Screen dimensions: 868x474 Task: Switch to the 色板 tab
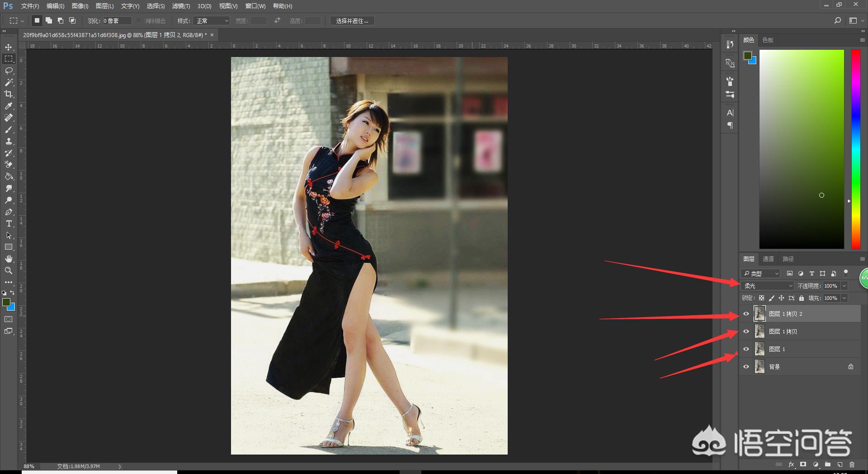tap(768, 40)
